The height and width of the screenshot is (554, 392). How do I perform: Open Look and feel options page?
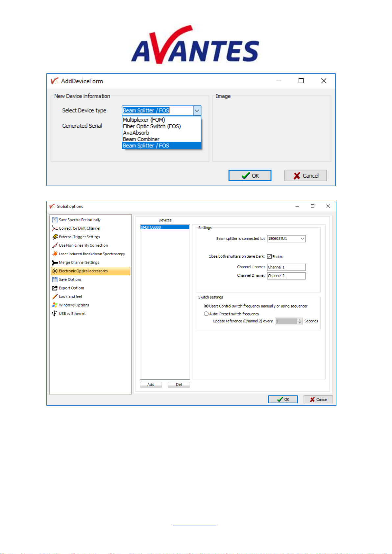tap(70, 297)
